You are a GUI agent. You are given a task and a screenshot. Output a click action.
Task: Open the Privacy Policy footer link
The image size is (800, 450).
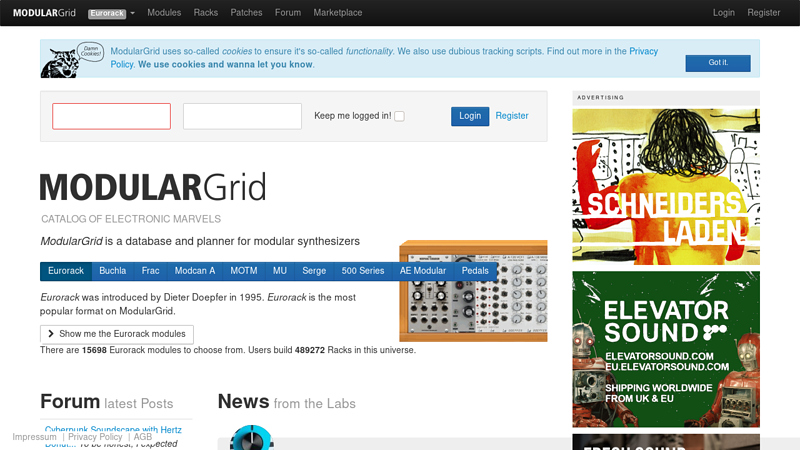pos(95,437)
